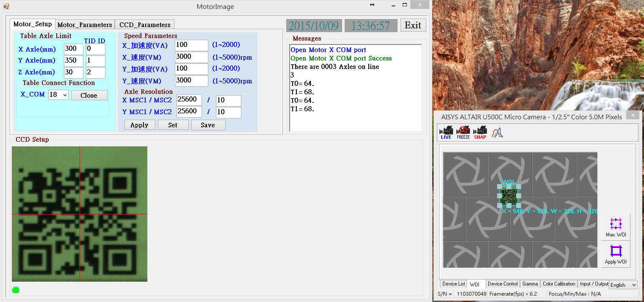Open the Color Calibration tab
The height and width of the screenshot is (302, 644).
[559, 284]
